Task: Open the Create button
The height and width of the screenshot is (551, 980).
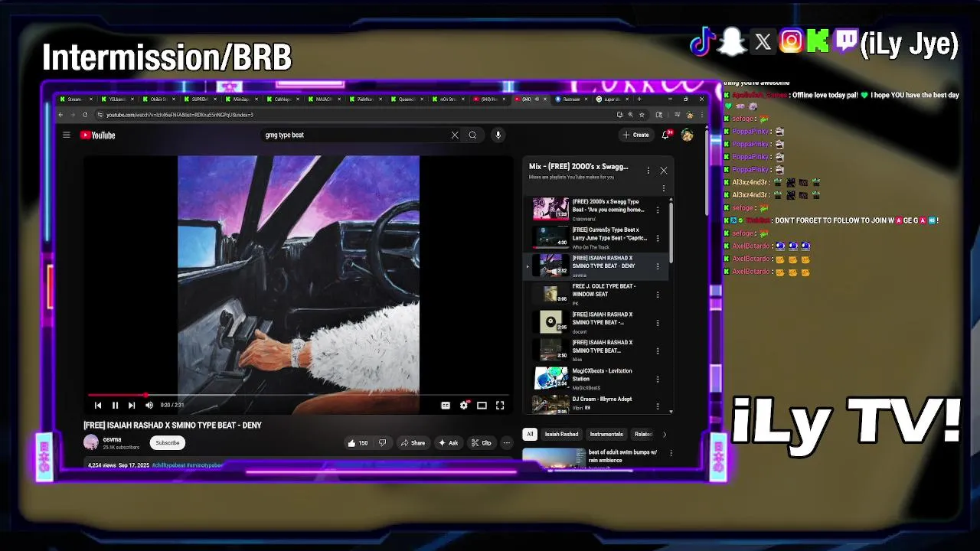Action: [x=635, y=135]
